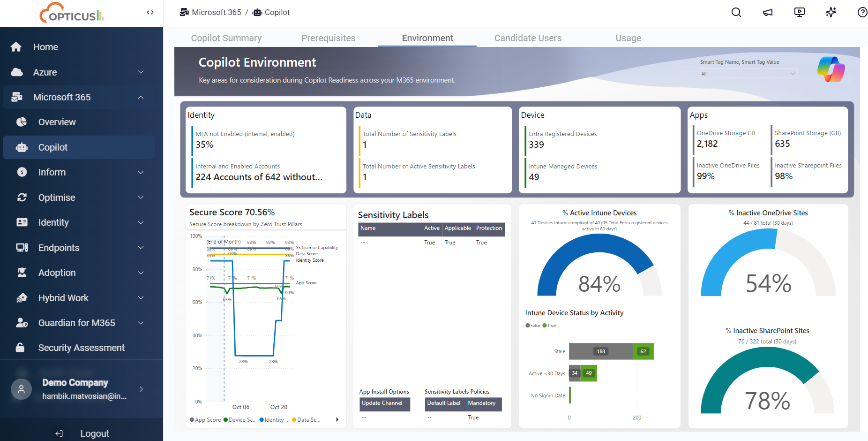
Task: Toggle the Identity legend item in chart
Action: coord(275,420)
